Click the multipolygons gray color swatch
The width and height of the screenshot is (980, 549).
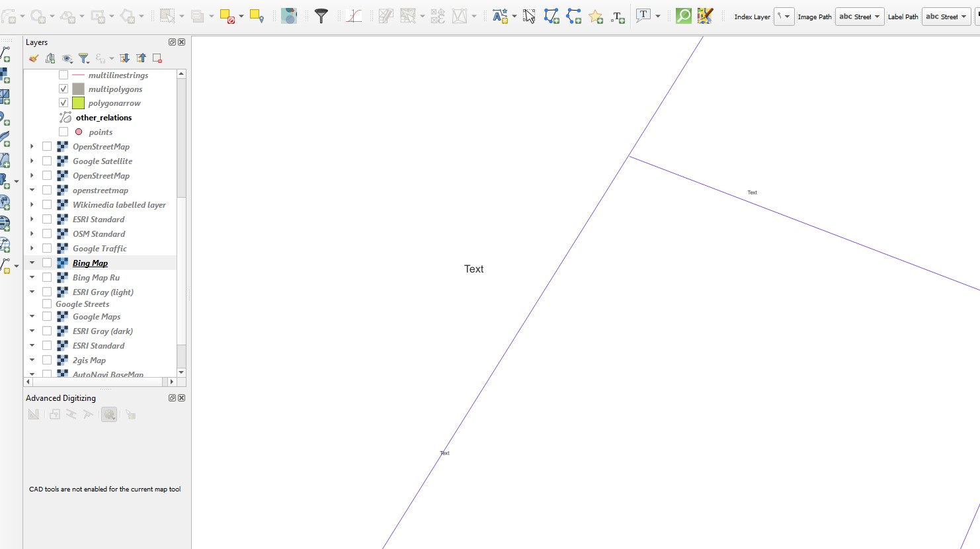[x=78, y=89]
